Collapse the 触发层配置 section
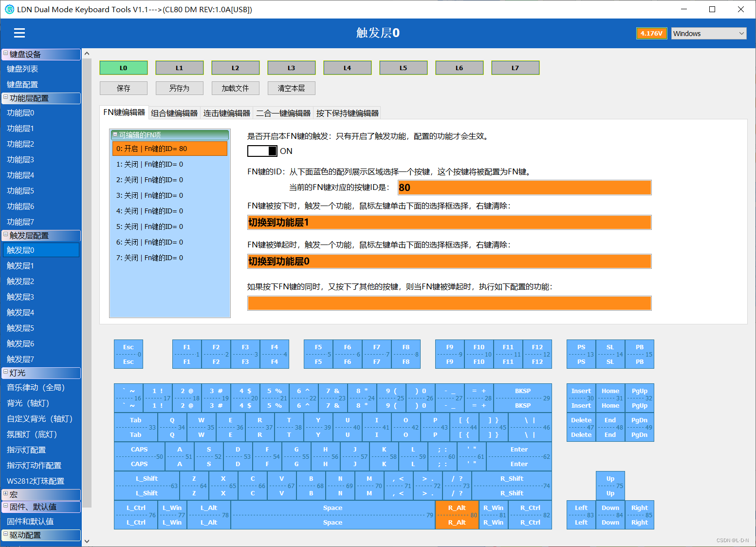Viewport: 756px width, 547px height. point(5,235)
